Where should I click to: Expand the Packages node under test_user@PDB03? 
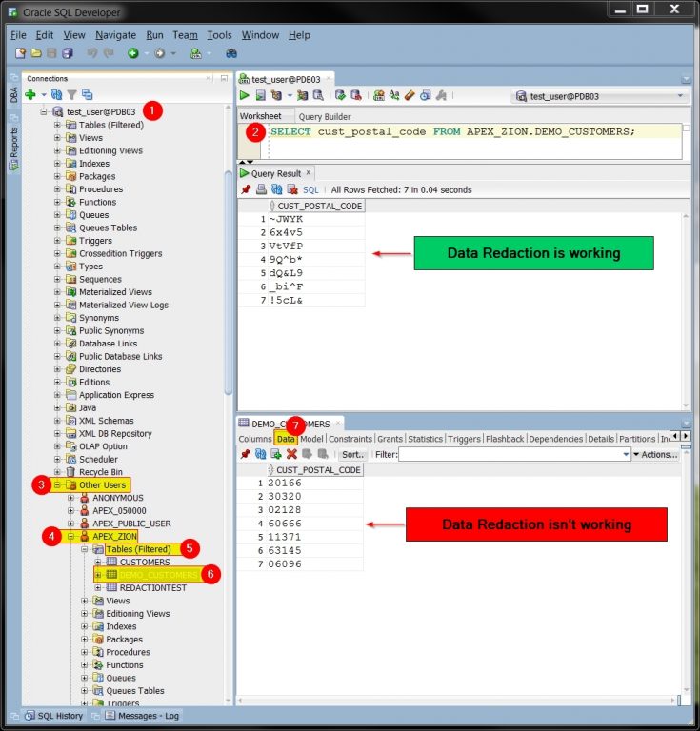point(57,176)
